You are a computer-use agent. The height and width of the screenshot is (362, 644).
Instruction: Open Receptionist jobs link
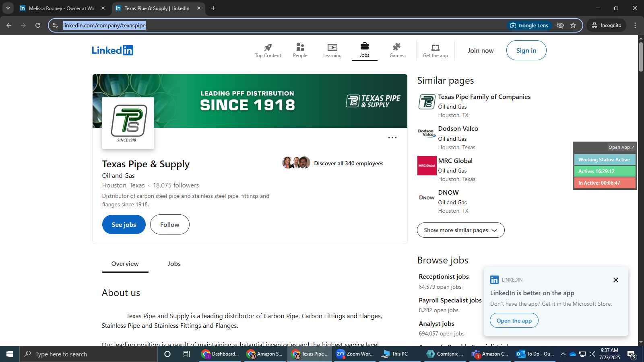click(x=444, y=276)
